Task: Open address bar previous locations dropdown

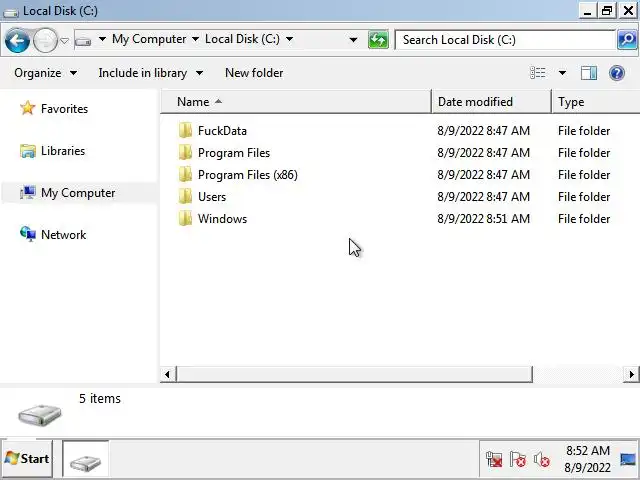Action: coord(353,40)
